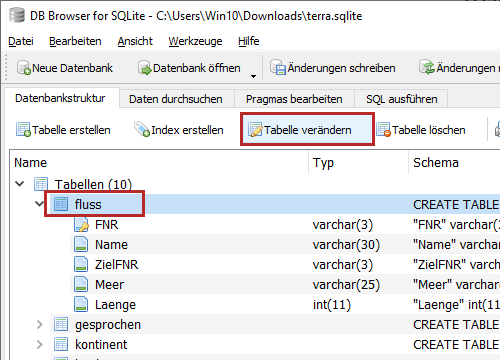
Task: Select the kontinent table name
Action: [101, 344]
